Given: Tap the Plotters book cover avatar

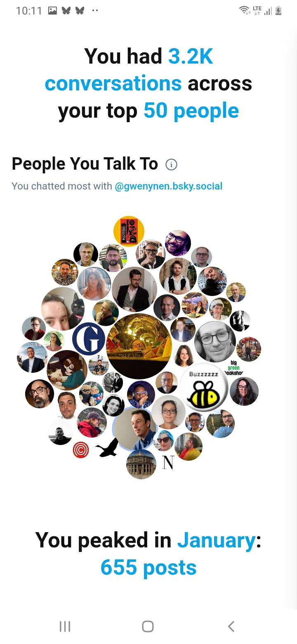Looking at the screenshot, I should point(129,231).
